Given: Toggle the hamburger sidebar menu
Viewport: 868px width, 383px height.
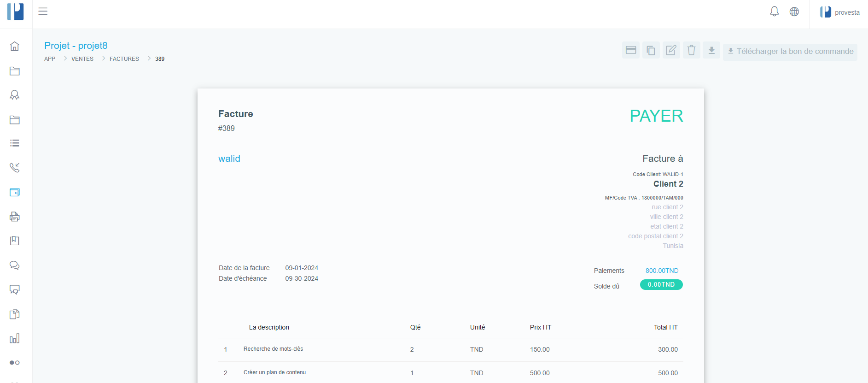Looking at the screenshot, I should click(43, 12).
